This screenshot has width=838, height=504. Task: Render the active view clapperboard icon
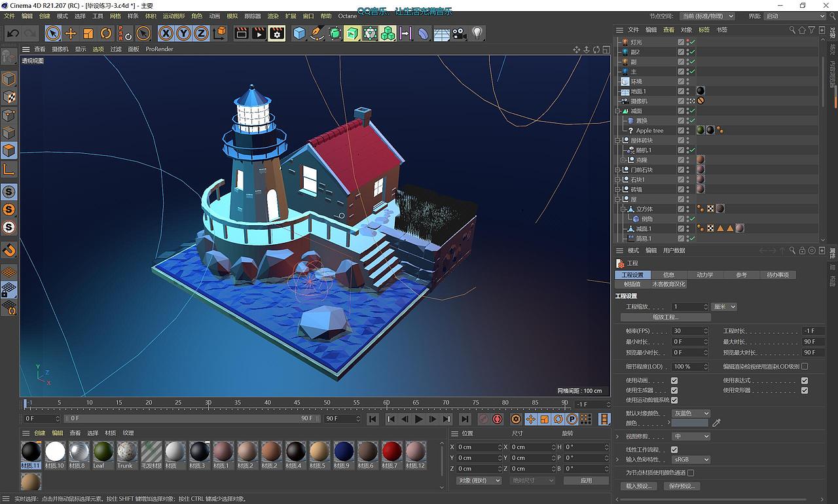(x=242, y=33)
